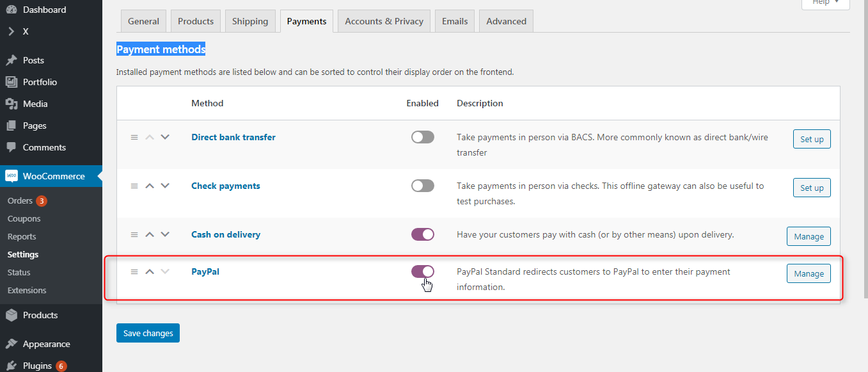
Task: Open the Check payments link
Action: 226,186
